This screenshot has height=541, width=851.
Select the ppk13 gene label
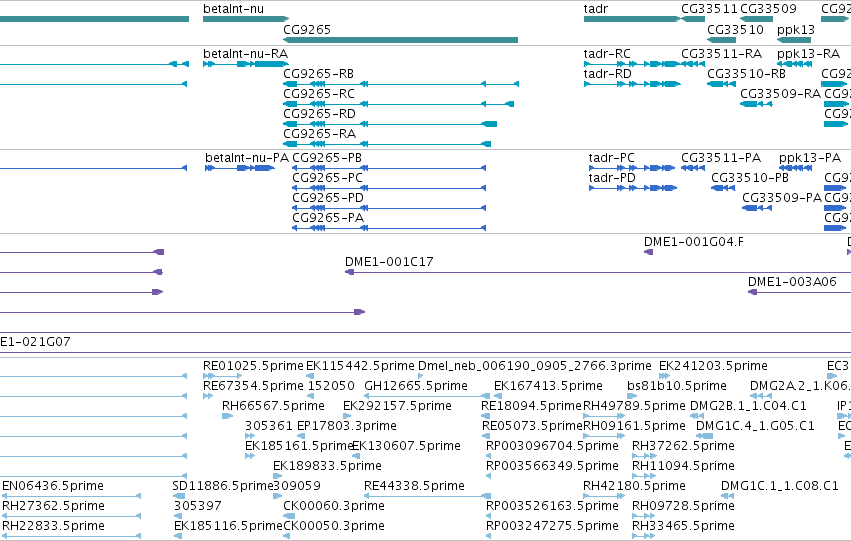coord(796,29)
